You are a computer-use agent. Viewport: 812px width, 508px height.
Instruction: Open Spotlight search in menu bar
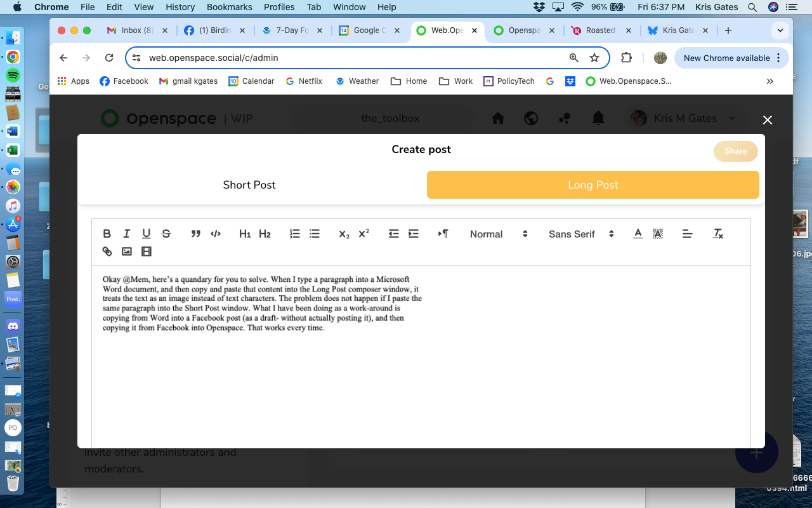tap(752, 7)
